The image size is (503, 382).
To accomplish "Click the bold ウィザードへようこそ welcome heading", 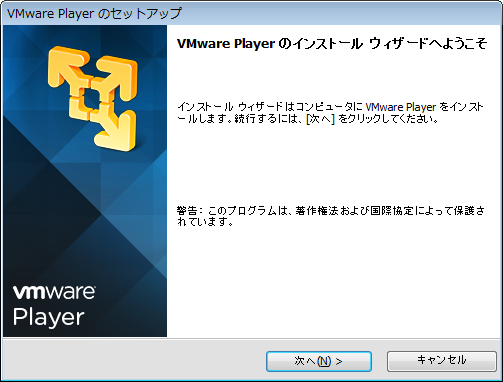I will (x=332, y=44).
